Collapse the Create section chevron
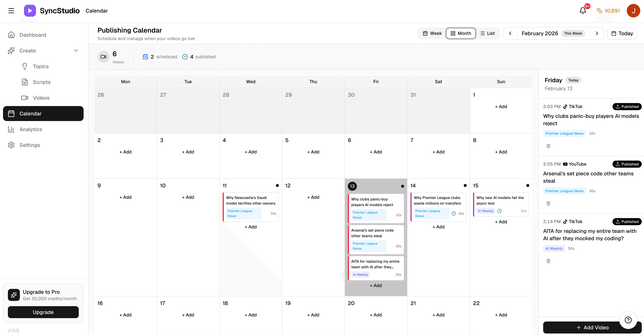The image size is (644, 335). [76, 51]
